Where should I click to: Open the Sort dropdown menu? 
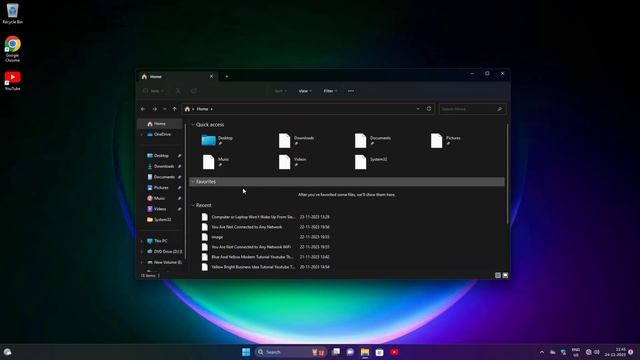click(x=280, y=91)
